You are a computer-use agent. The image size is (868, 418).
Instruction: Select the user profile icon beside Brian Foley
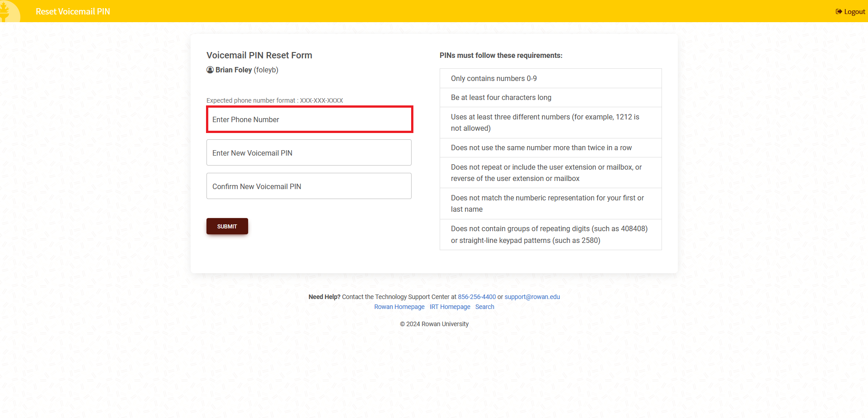click(210, 70)
